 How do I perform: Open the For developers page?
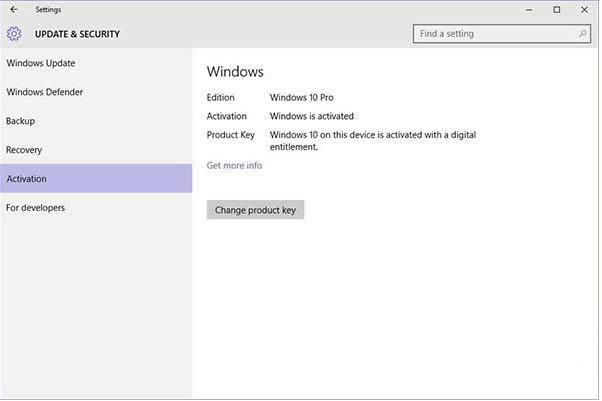click(36, 208)
